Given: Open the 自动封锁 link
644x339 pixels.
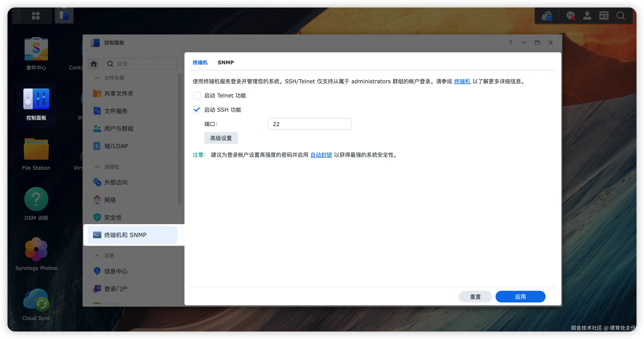Looking at the screenshot, I should click(x=321, y=155).
